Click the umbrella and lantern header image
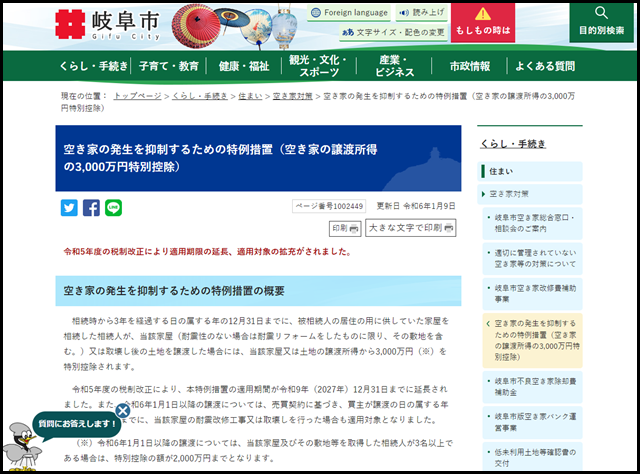The width and height of the screenshot is (640, 474). click(x=234, y=27)
